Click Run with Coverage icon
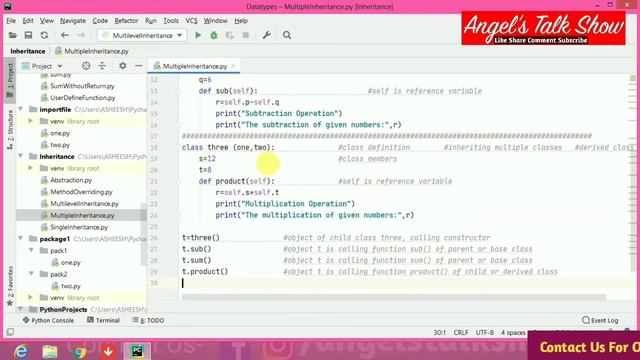Screen dimensions: 640x360 (x=230, y=36)
